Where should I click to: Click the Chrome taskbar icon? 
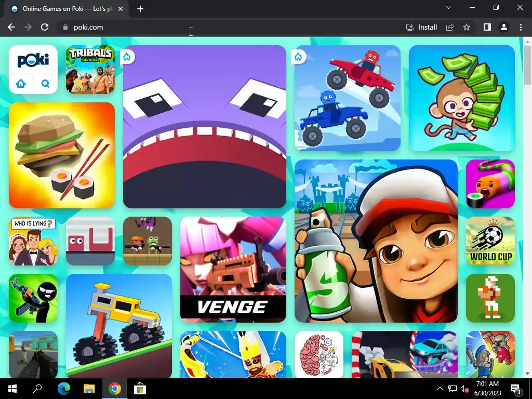pyautogui.click(x=115, y=389)
